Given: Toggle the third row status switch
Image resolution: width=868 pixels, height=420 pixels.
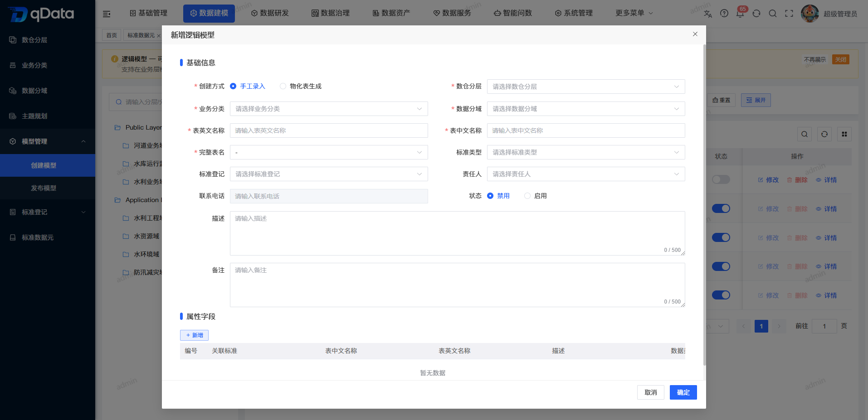Looking at the screenshot, I should 721,237.
